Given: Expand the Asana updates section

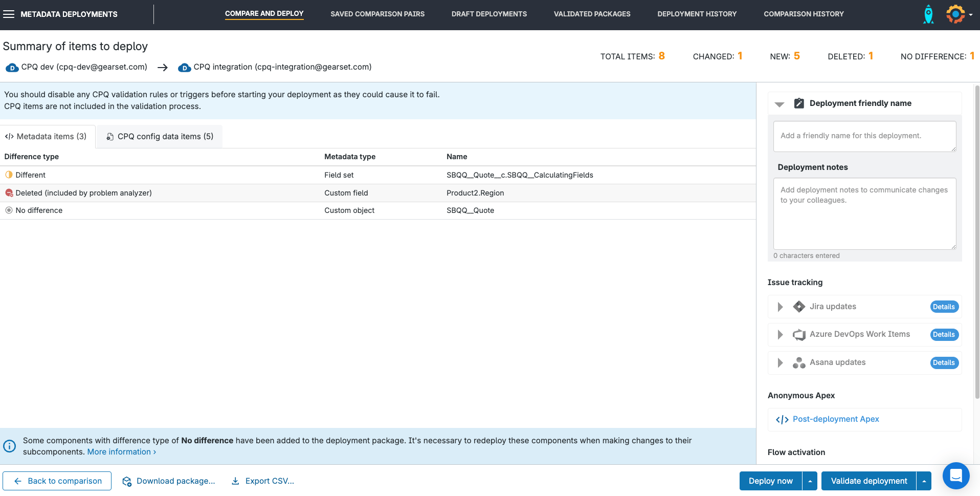Looking at the screenshot, I should 780,363.
